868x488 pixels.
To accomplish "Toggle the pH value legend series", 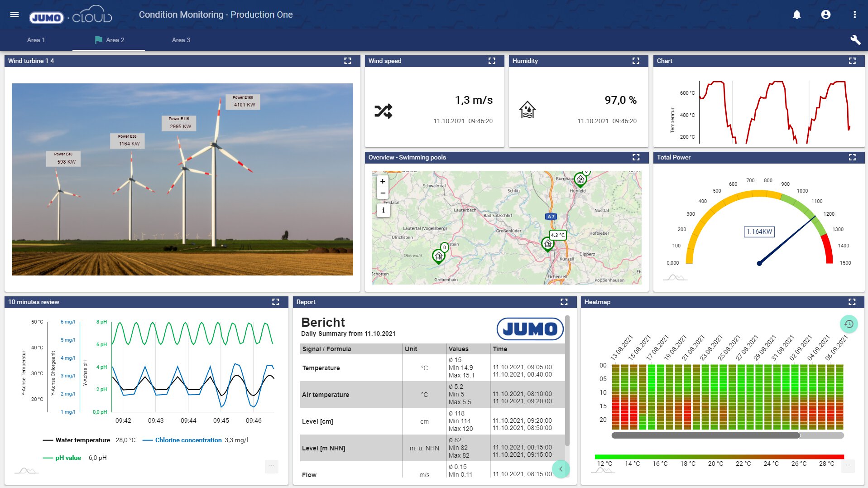I will pyautogui.click(x=68, y=458).
